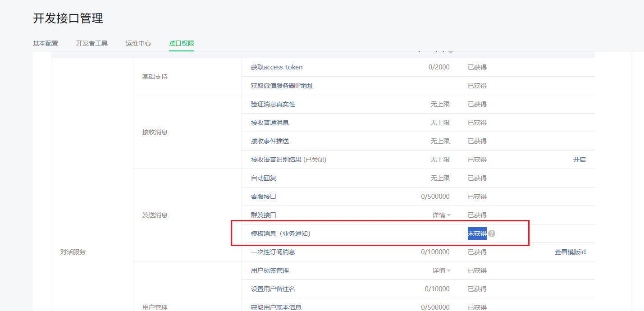Click the 验证消息真实性 interface name
The height and width of the screenshot is (311, 644).
273,104
